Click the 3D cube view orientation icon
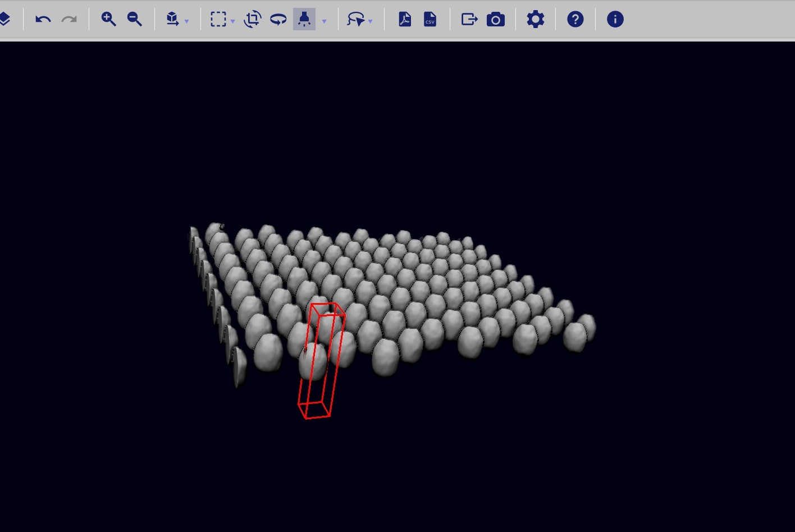The image size is (795, 532). (x=172, y=20)
